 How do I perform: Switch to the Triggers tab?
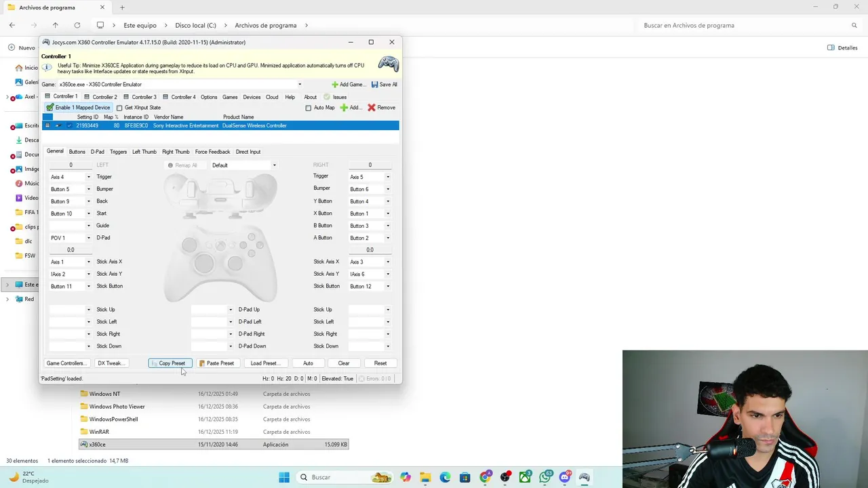pyautogui.click(x=118, y=152)
